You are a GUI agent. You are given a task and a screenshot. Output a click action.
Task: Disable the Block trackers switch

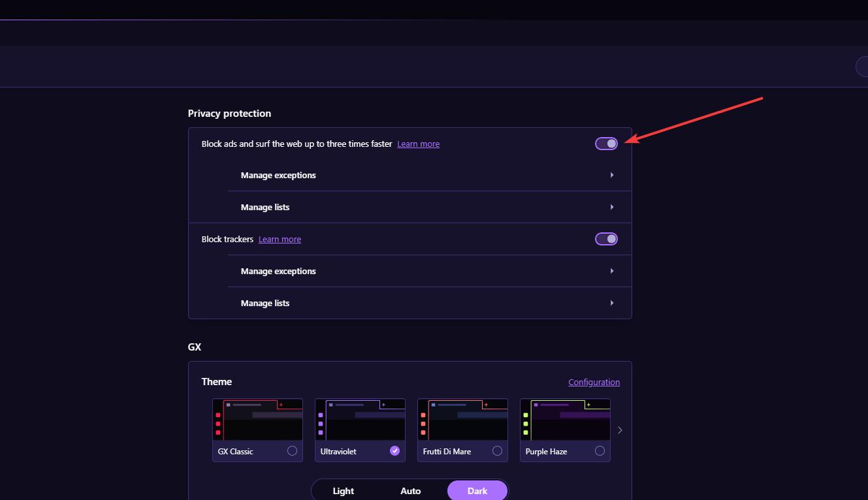(606, 239)
